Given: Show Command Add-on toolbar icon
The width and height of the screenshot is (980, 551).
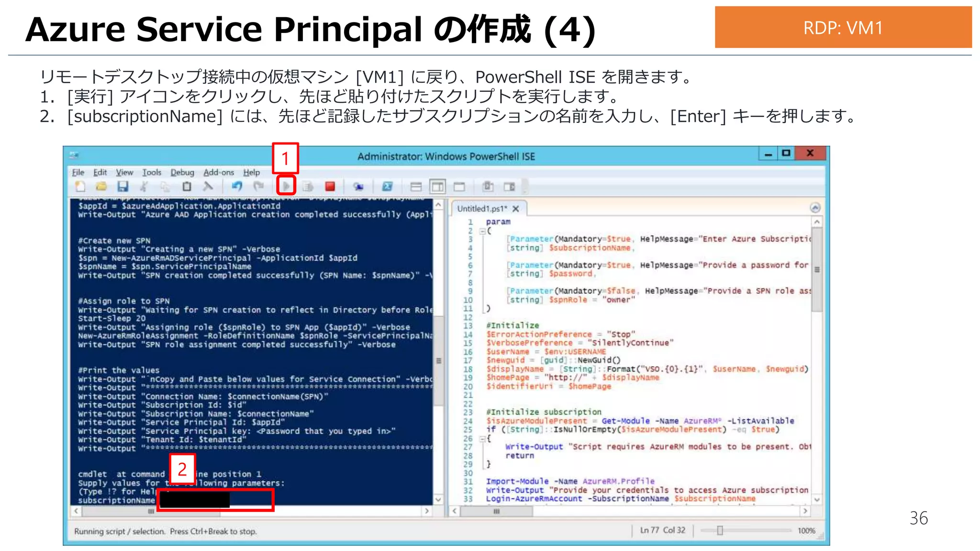Looking at the screenshot, I should (510, 187).
